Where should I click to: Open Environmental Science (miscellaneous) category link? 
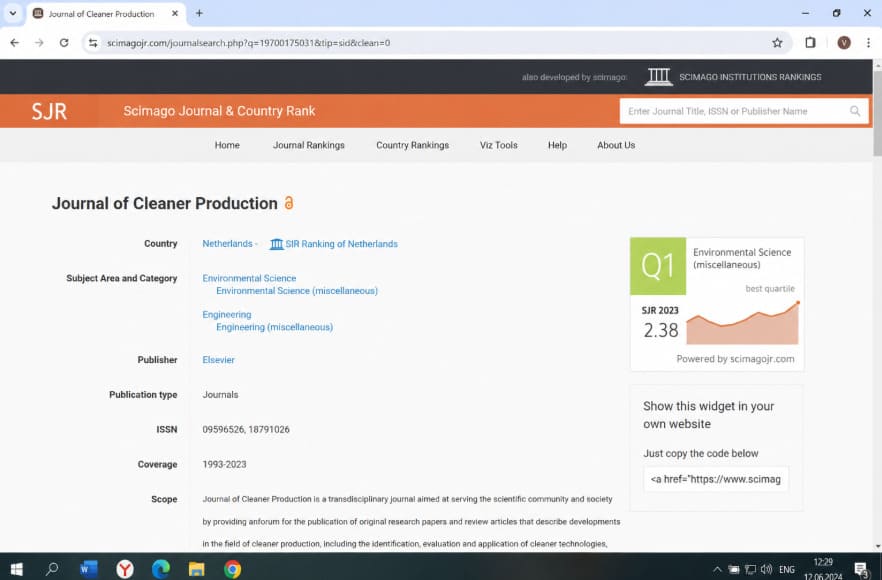coord(297,291)
